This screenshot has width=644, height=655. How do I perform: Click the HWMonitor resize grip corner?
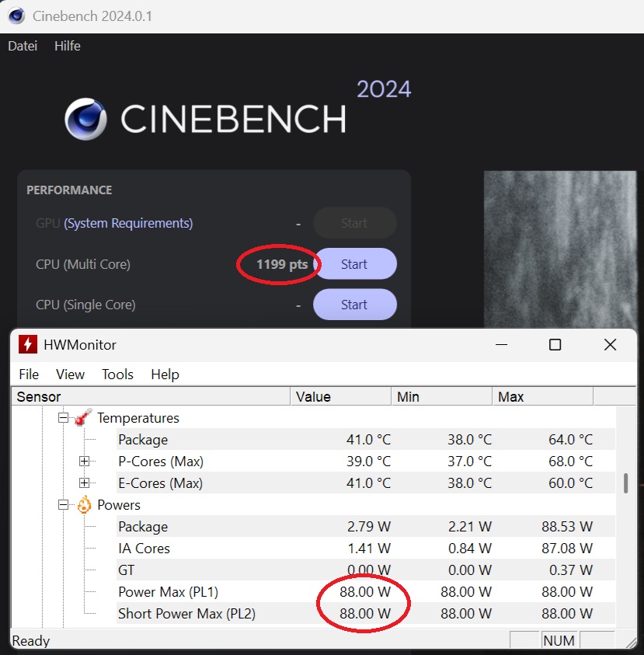tap(631, 643)
